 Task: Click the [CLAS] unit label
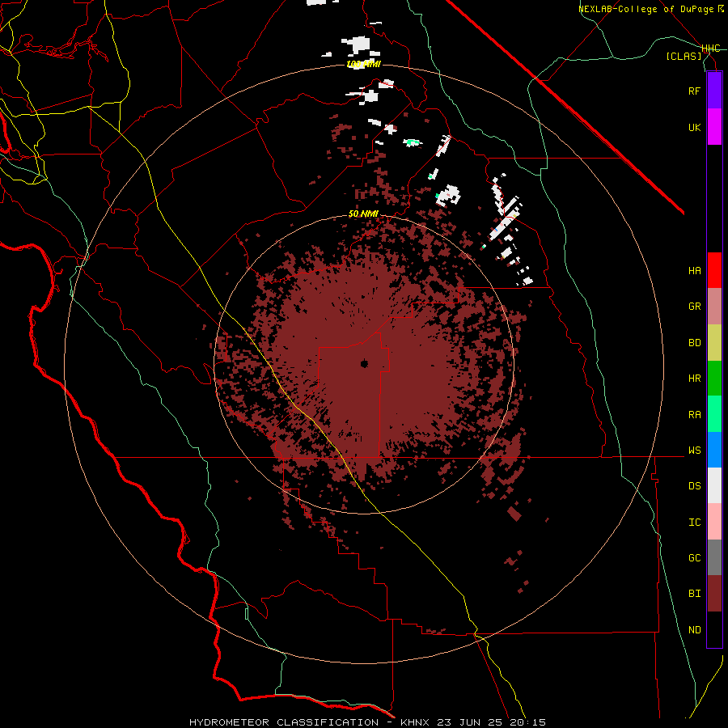[684, 56]
